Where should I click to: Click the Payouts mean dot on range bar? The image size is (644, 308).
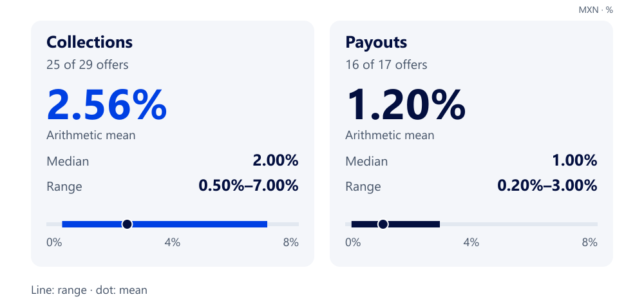pyautogui.click(x=383, y=224)
